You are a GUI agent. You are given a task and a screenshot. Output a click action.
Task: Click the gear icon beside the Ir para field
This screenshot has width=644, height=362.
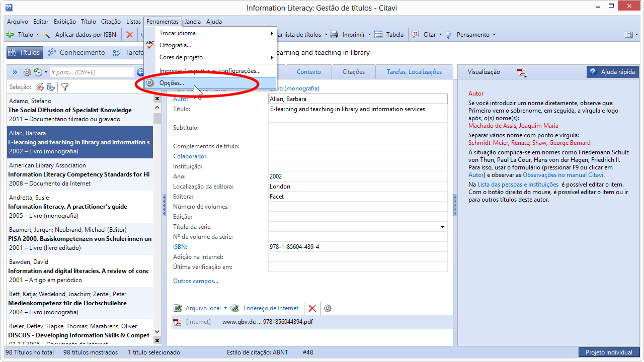coord(27,72)
